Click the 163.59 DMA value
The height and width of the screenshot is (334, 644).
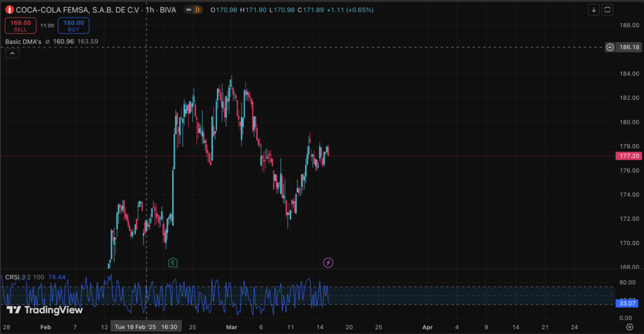(87, 42)
